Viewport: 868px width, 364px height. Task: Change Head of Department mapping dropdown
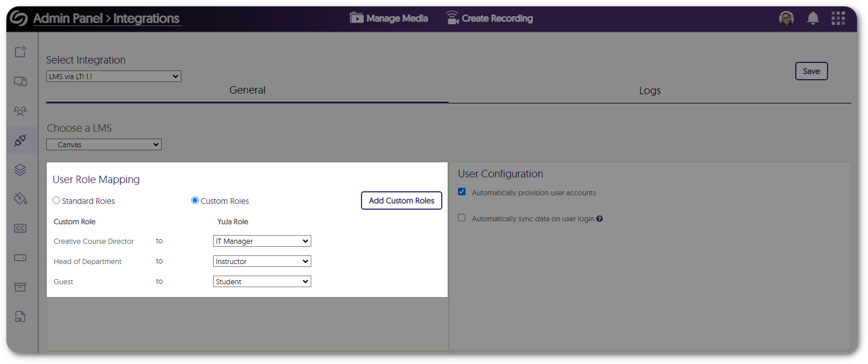tap(262, 261)
